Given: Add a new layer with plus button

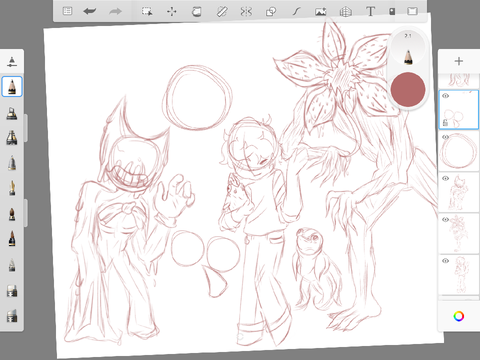Looking at the screenshot, I should 459,61.
